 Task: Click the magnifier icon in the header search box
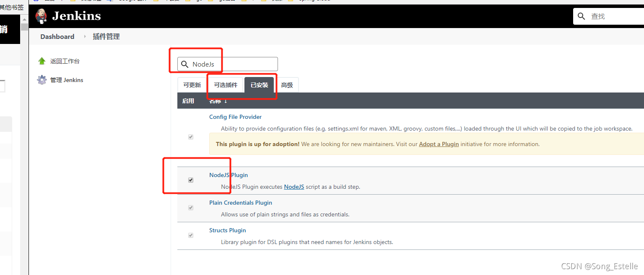click(582, 16)
